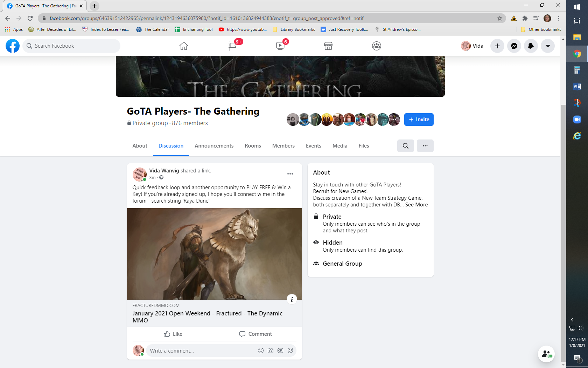The image size is (588, 368).
Task: Click the Chrome address bar URL
Action: point(206,18)
